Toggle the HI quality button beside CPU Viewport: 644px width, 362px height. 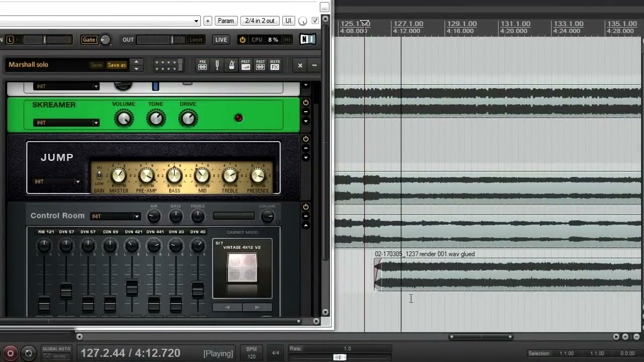tap(287, 40)
